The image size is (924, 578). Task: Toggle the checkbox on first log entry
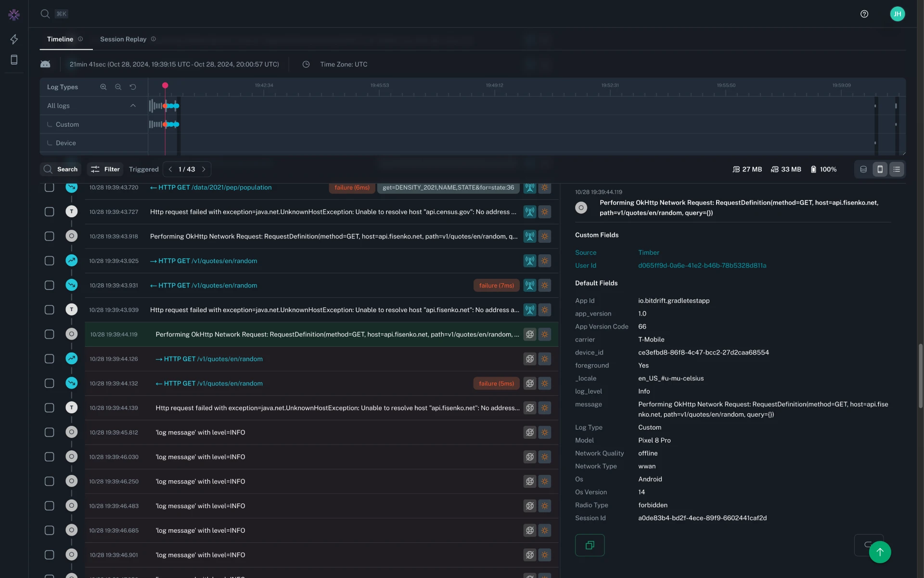tap(49, 187)
